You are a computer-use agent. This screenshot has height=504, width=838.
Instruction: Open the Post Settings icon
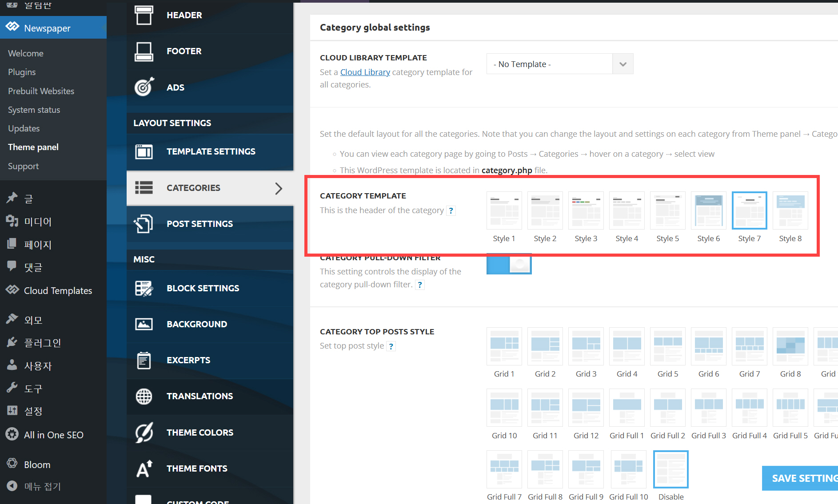pos(144,224)
